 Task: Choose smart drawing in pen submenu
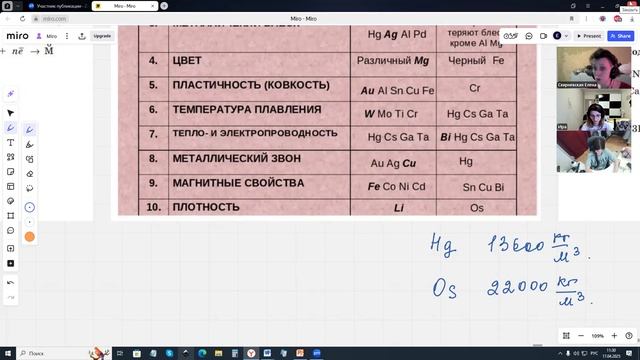coord(29,159)
